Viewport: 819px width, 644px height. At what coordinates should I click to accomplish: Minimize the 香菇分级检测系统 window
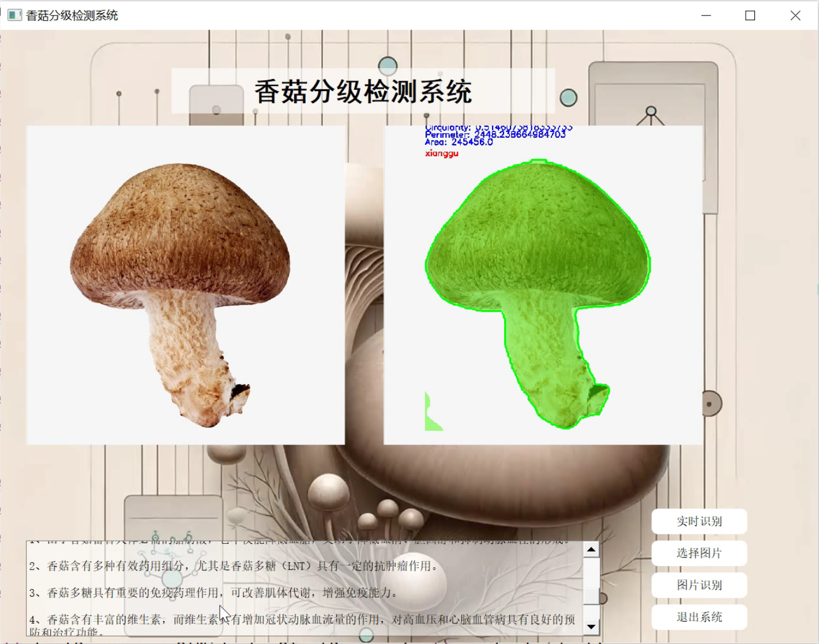(x=706, y=16)
